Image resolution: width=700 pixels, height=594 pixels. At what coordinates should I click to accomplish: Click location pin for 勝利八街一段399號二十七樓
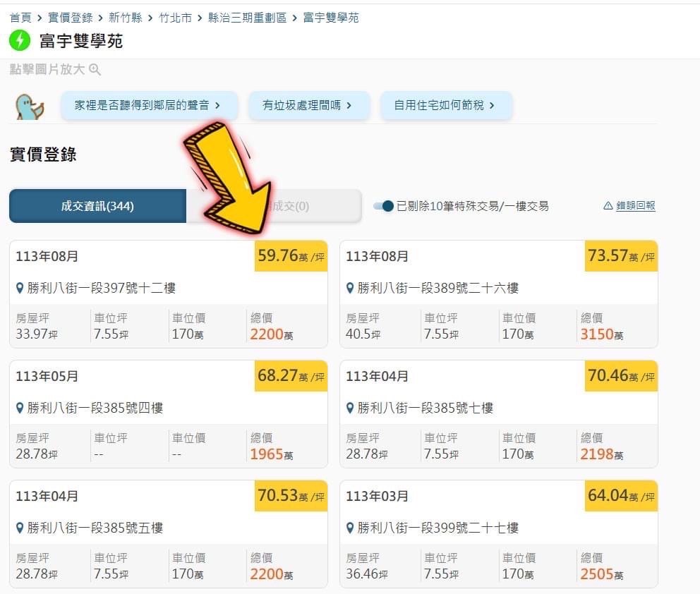(x=350, y=528)
